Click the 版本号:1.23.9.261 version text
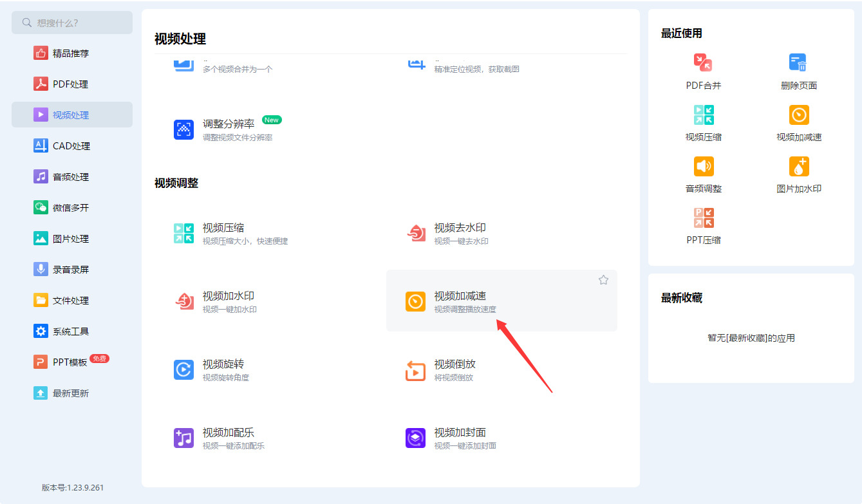The width and height of the screenshot is (862, 504). coord(73,488)
